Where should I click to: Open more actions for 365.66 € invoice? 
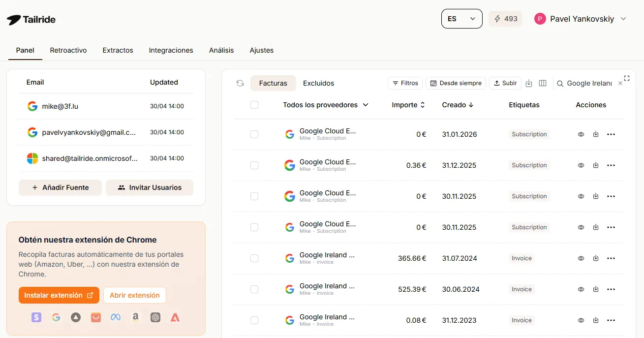(x=611, y=258)
